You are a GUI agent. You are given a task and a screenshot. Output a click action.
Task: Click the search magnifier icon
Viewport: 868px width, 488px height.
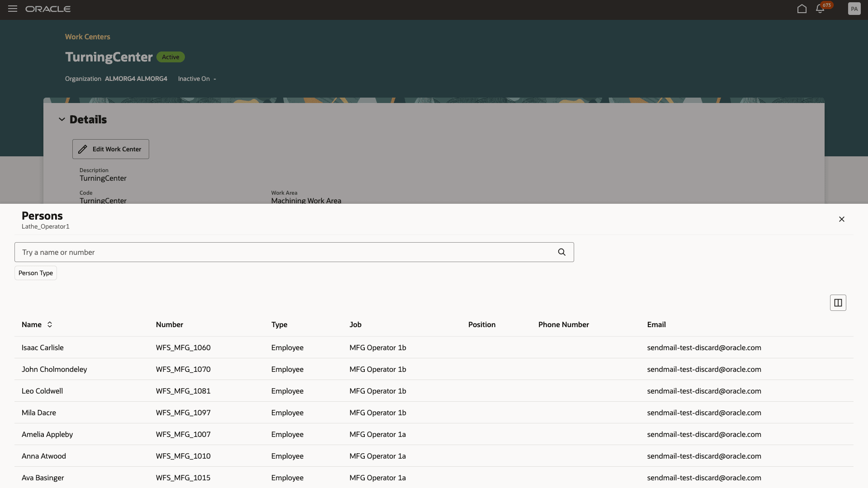point(561,252)
